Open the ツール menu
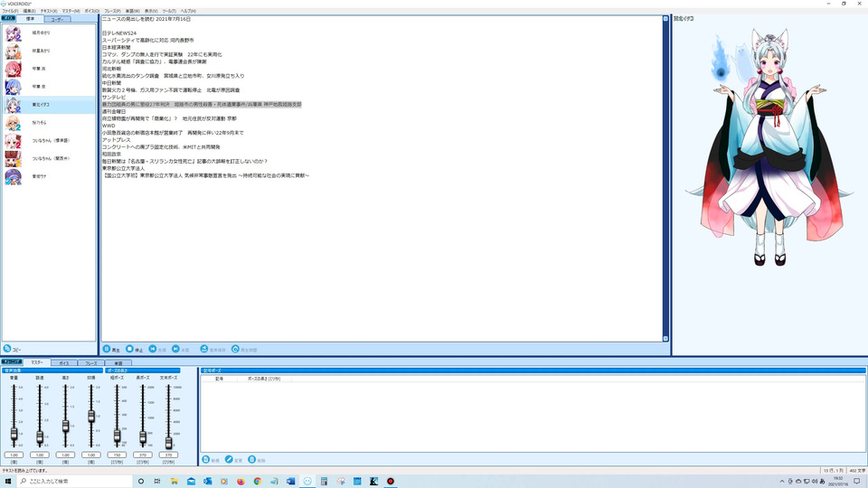 point(169,11)
